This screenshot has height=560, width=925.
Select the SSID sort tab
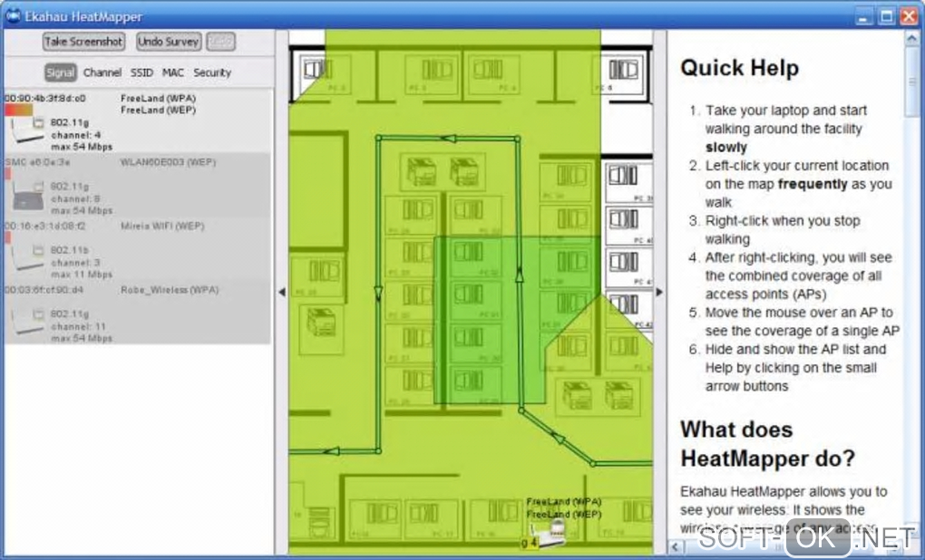[x=141, y=72]
